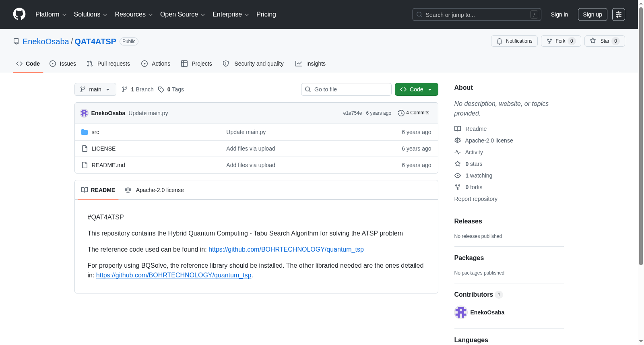The width and height of the screenshot is (644, 345).
Task: Click the star icon beside 0 stars
Action: click(x=458, y=164)
